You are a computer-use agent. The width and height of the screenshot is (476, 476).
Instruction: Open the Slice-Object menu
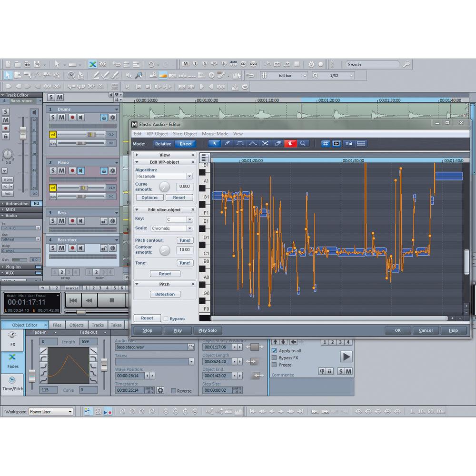click(185, 134)
